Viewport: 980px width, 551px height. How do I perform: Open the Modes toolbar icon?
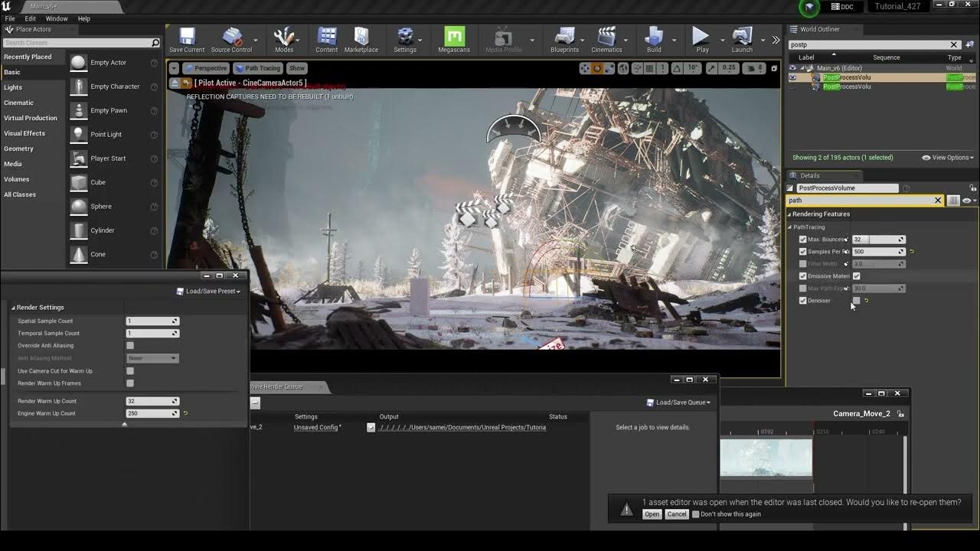[284, 40]
